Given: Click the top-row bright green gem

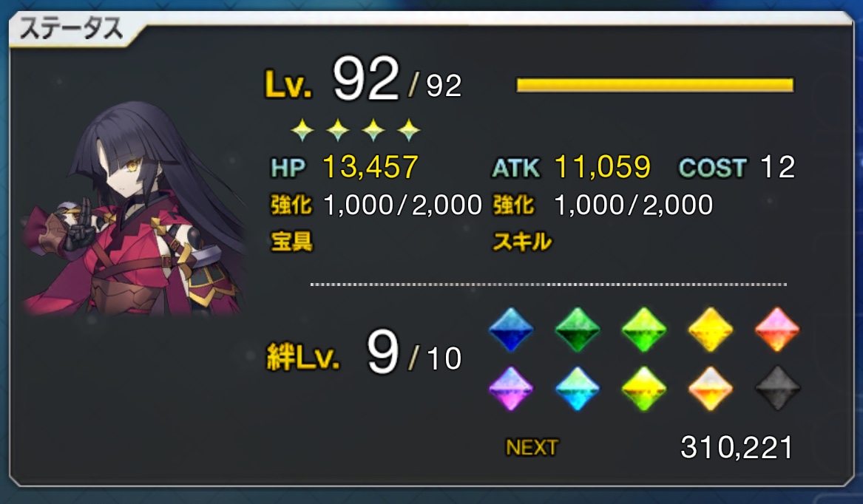Looking at the screenshot, I should tap(644, 330).
